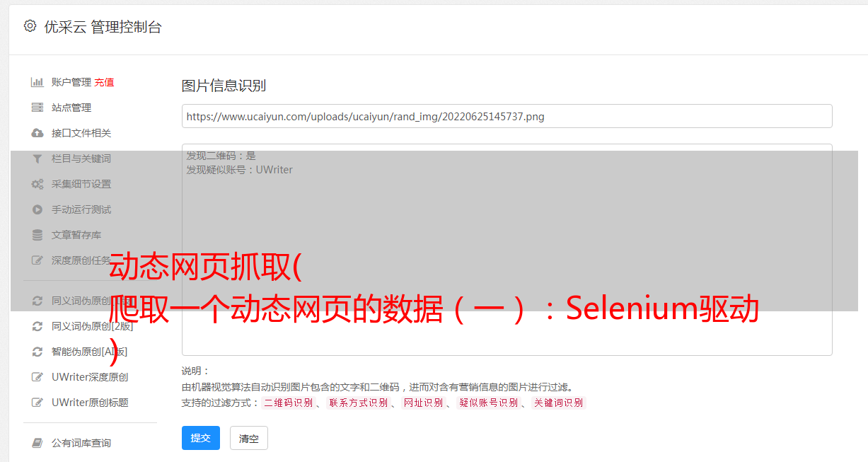Click the 疑似账号识别 filter tag
This screenshot has height=462, width=868.
[x=488, y=403]
